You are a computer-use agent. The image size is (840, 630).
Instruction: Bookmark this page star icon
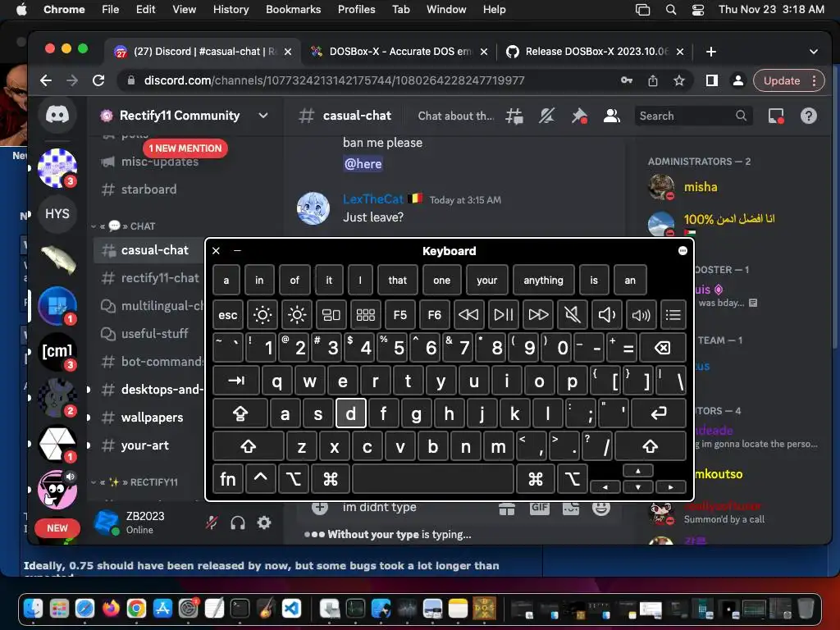point(679,80)
